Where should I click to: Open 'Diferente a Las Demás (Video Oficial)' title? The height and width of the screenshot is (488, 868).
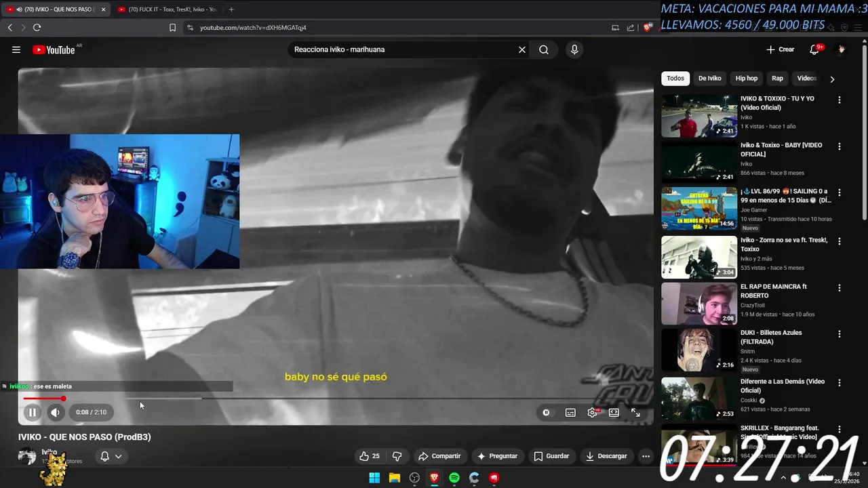pyautogui.click(x=783, y=386)
